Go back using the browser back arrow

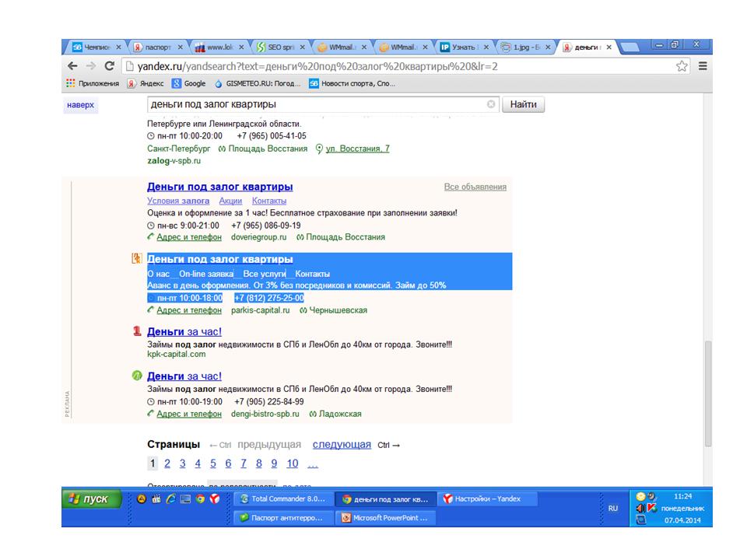[x=72, y=66]
